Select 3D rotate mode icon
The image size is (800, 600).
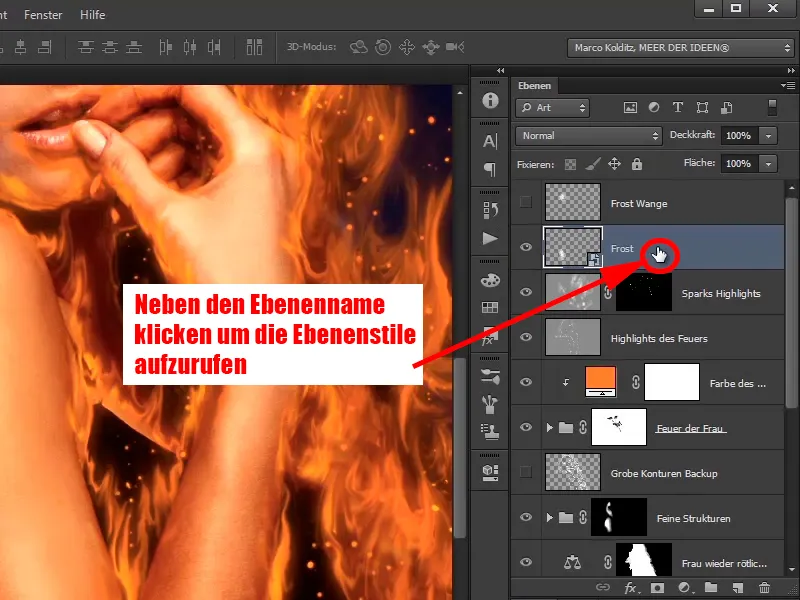pos(359,47)
